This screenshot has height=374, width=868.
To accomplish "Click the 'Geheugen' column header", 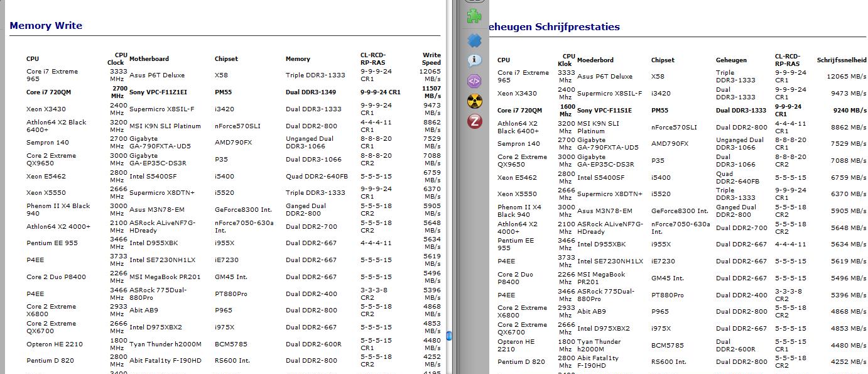I will 731,60.
